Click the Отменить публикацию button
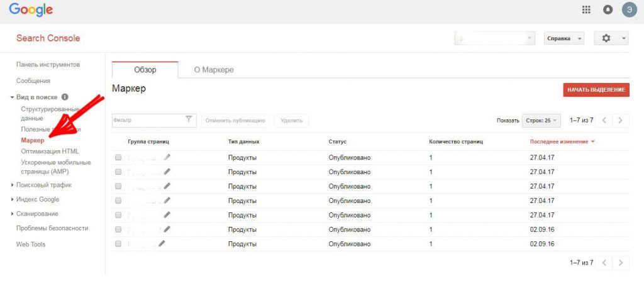644x296 pixels. pos(235,121)
